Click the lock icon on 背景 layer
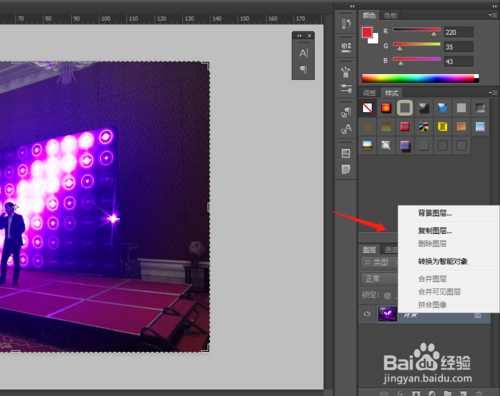 point(477,315)
